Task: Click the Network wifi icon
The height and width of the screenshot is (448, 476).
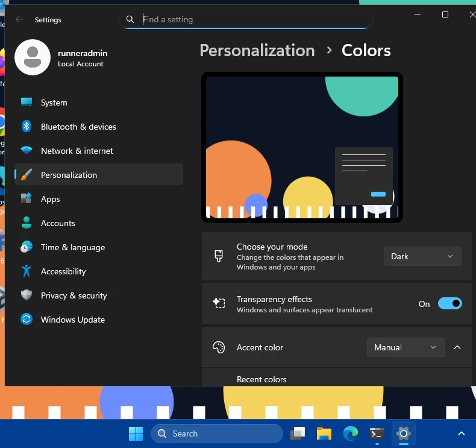Action: (27, 150)
